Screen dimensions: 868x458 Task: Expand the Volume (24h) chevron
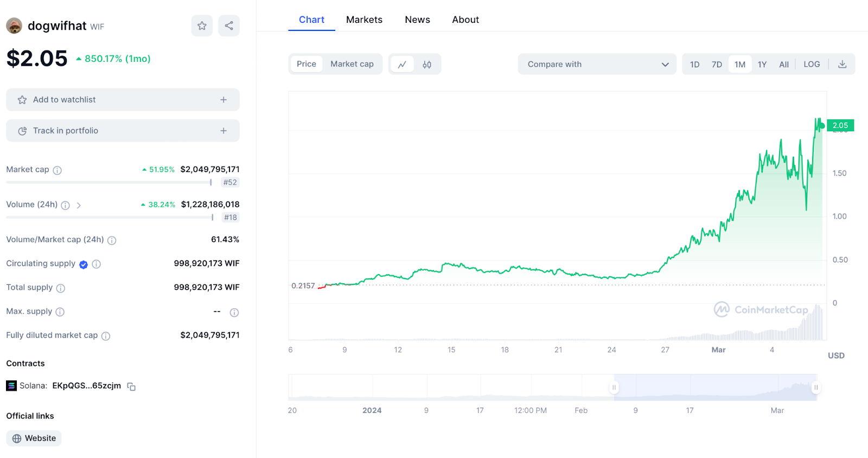(79, 205)
